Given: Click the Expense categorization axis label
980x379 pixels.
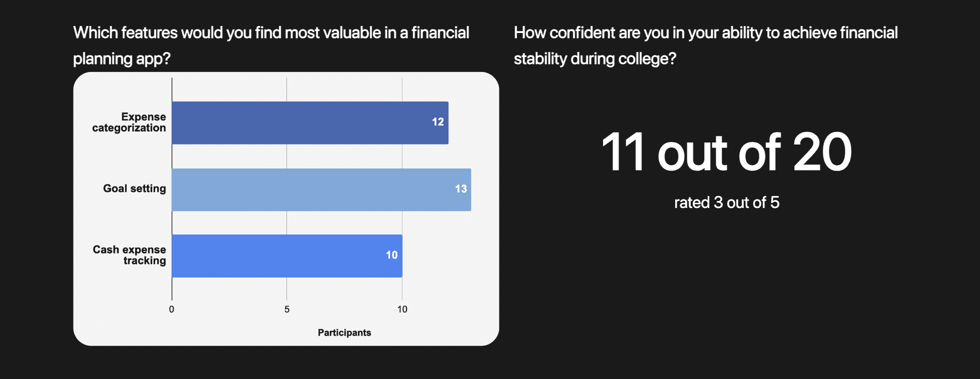Looking at the screenshot, I should [129, 122].
